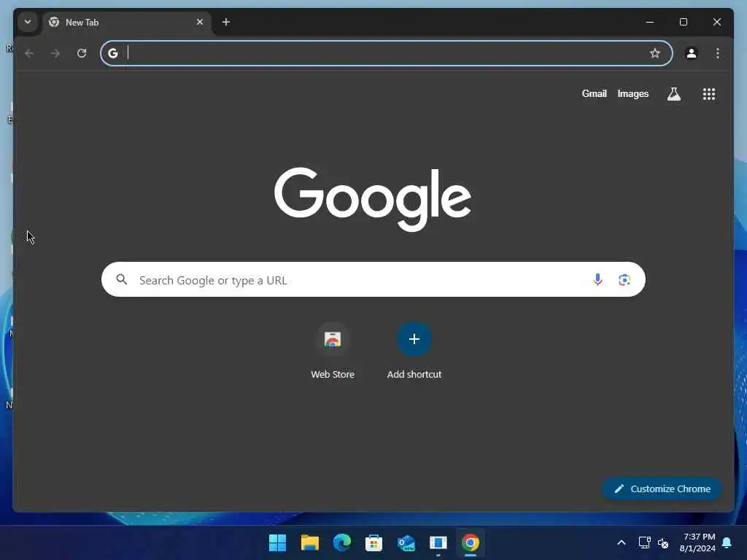
Task: Open the Web Store shortcut
Action: (333, 351)
